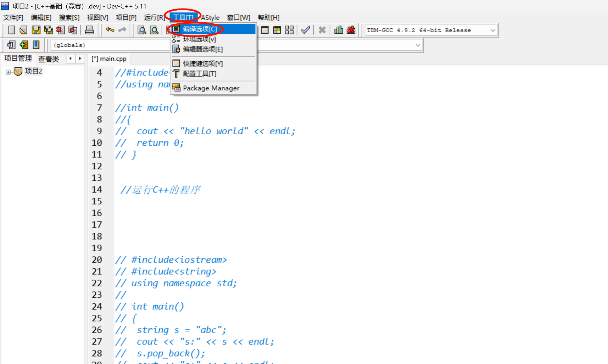
Task: Click the Save All toolbar icon
Action: coord(48,30)
